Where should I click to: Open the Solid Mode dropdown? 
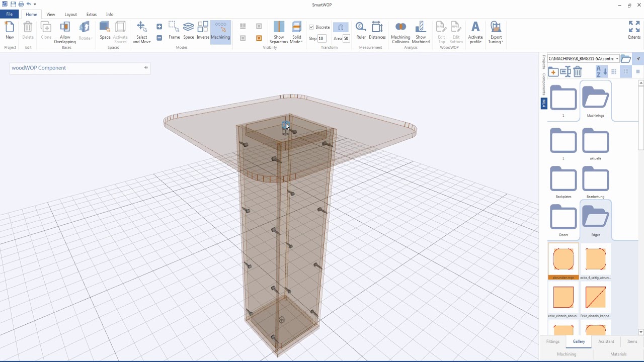click(x=297, y=33)
